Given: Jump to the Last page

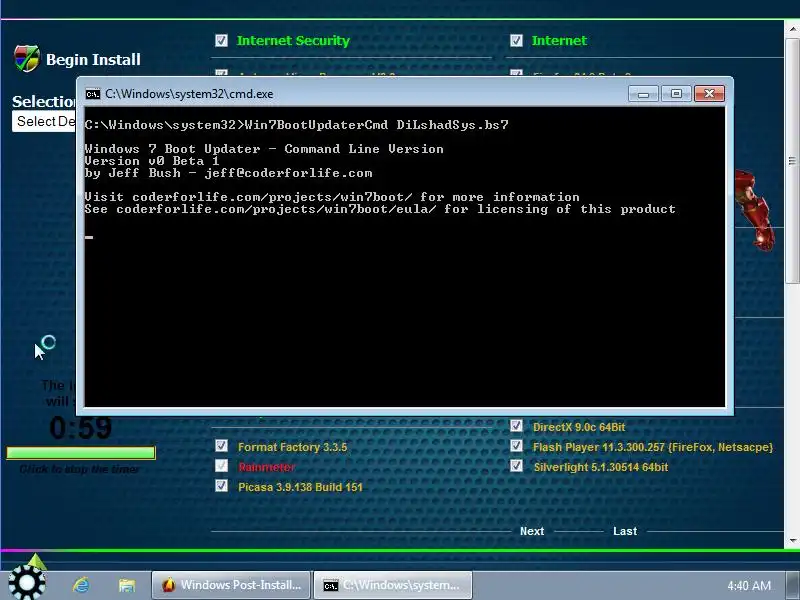Looking at the screenshot, I should coord(625,531).
